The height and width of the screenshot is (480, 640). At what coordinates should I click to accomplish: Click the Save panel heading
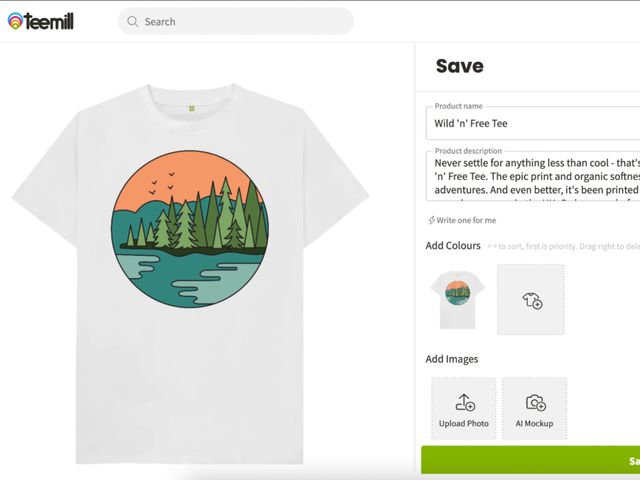tap(459, 67)
